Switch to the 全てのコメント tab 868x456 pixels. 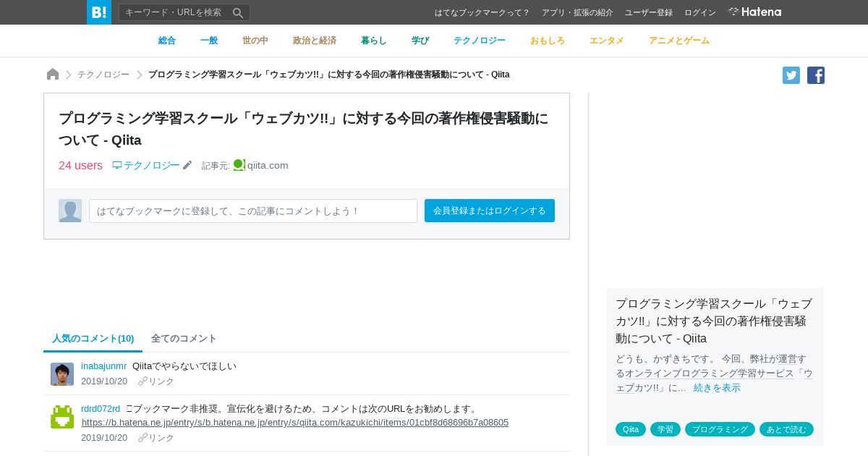pos(184,338)
